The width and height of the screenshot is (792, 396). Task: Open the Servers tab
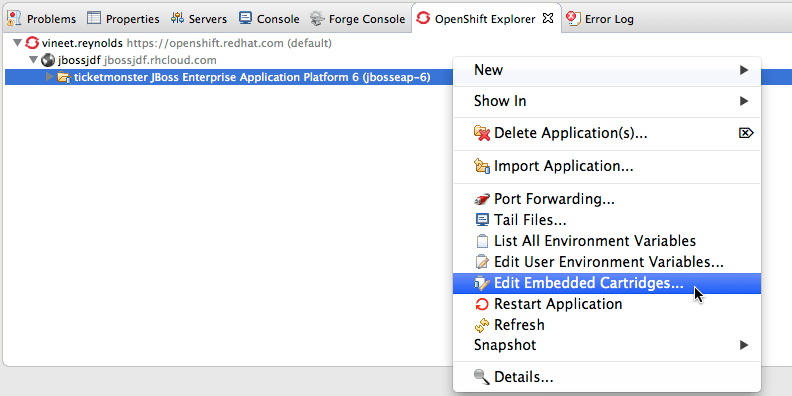(x=199, y=19)
